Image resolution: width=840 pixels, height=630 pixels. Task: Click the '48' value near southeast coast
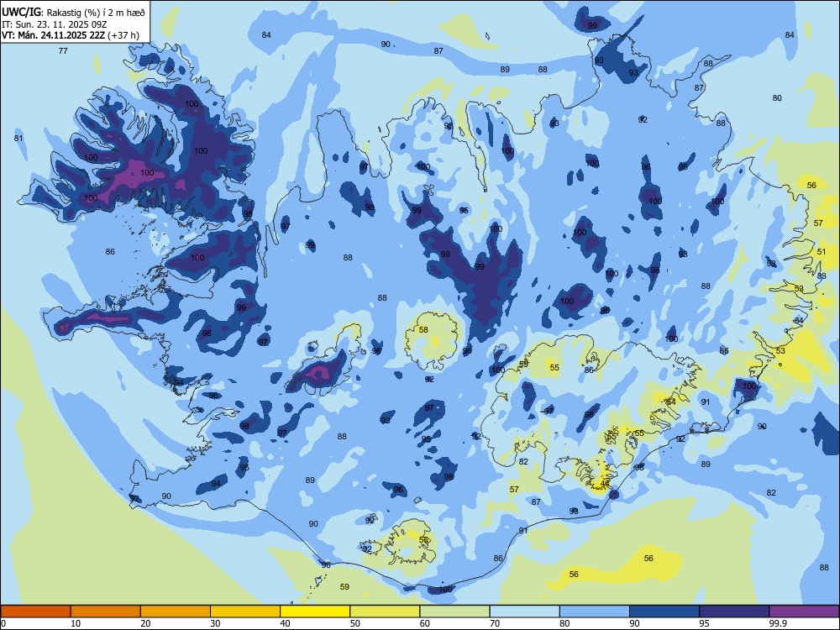pos(605,483)
